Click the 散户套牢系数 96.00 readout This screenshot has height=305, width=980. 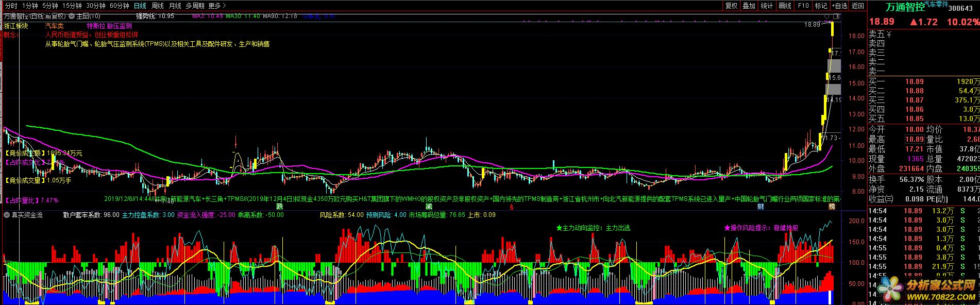(x=91, y=215)
